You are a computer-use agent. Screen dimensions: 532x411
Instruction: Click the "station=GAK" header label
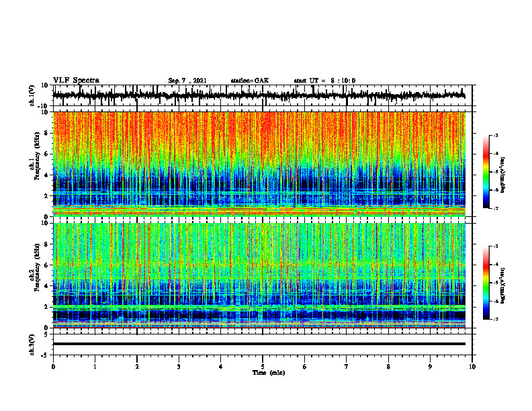coord(250,81)
